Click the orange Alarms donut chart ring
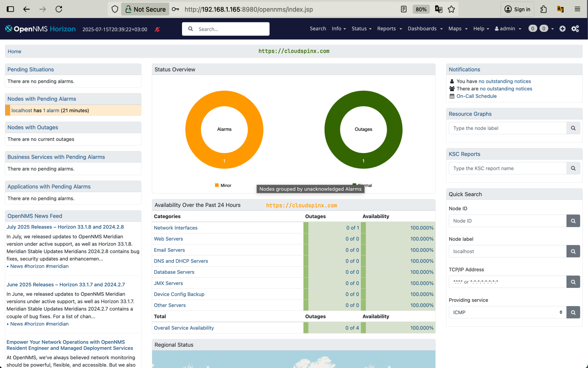588x368 pixels. [193, 129]
